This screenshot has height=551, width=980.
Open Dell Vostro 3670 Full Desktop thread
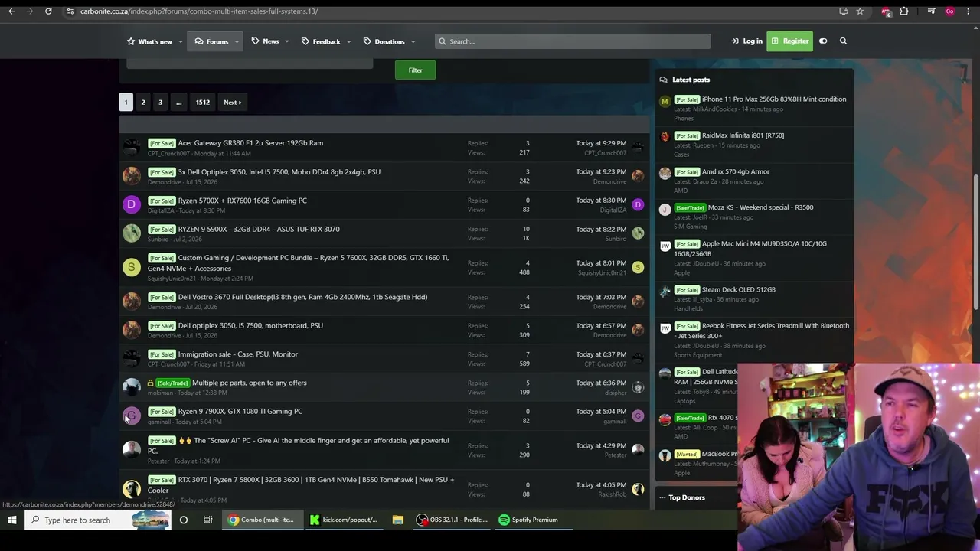point(302,297)
